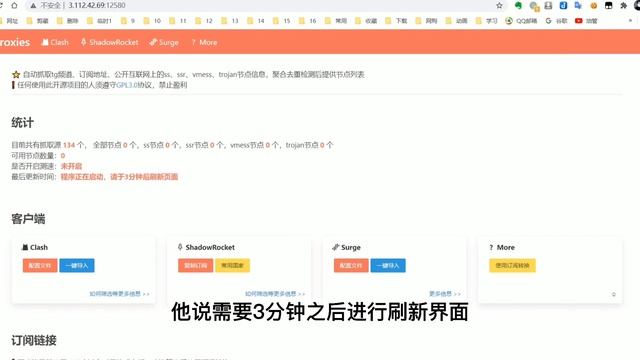Focus the address bar showing 3.112.42.69:12580

click(x=261, y=6)
